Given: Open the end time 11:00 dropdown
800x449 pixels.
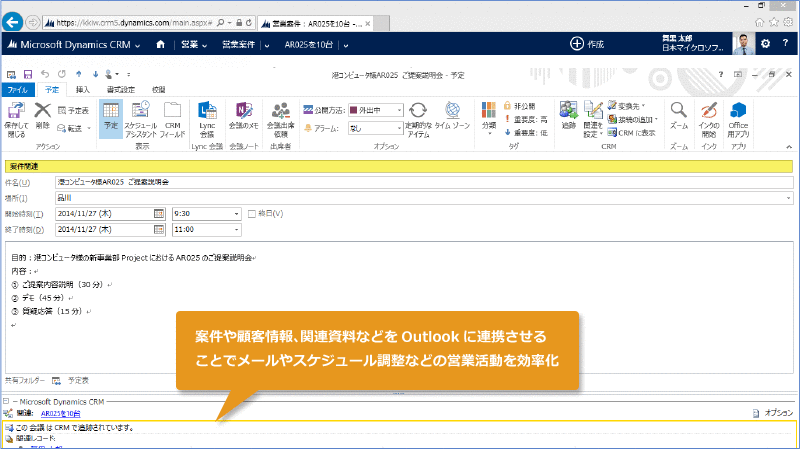Looking at the screenshot, I should point(236,229).
